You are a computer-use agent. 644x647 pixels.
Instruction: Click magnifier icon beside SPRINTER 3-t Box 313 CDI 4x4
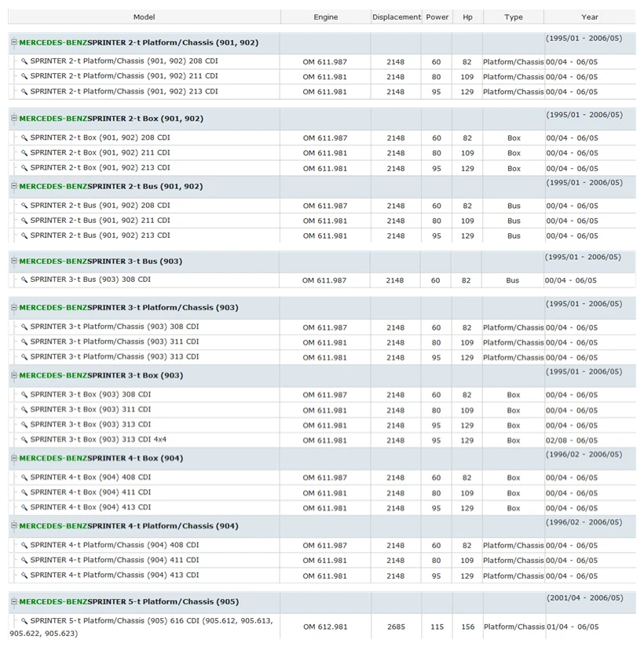(24, 440)
